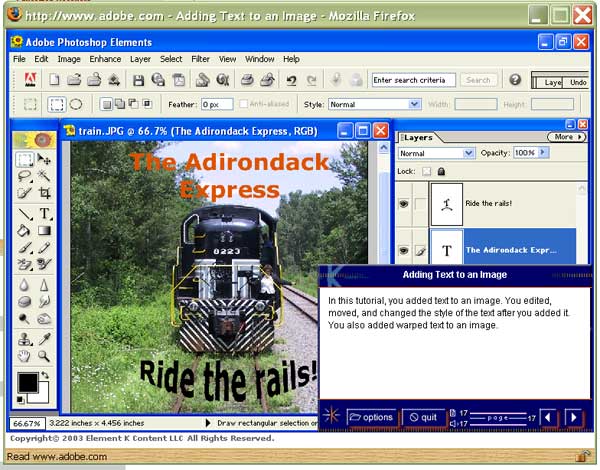Select the Dodge tool
The image size is (600, 470).
click(24, 318)
